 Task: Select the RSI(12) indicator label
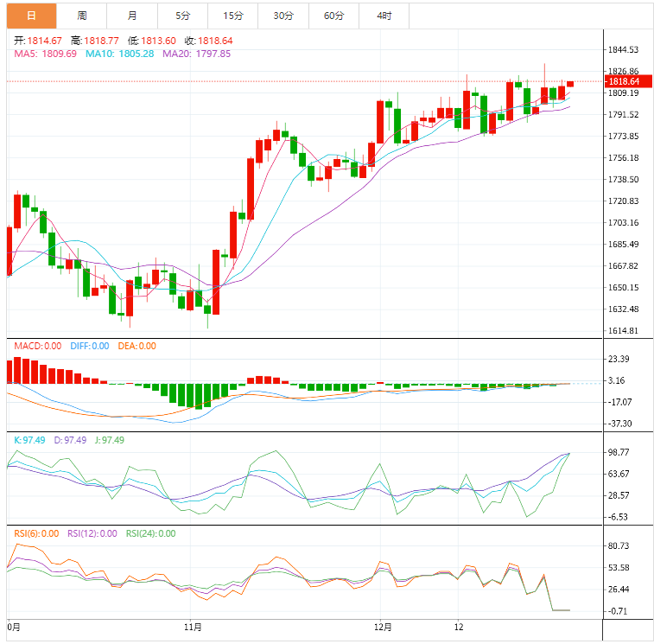(92, 533)
